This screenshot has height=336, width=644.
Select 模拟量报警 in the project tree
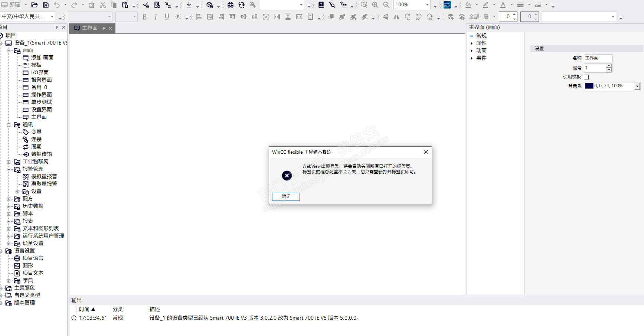coord(44,176)
